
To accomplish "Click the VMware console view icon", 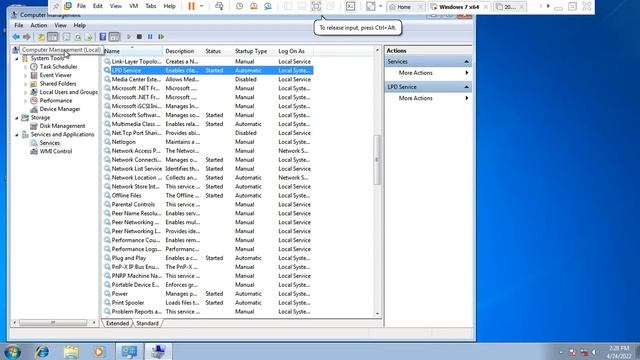I will (x=351, y=6).
